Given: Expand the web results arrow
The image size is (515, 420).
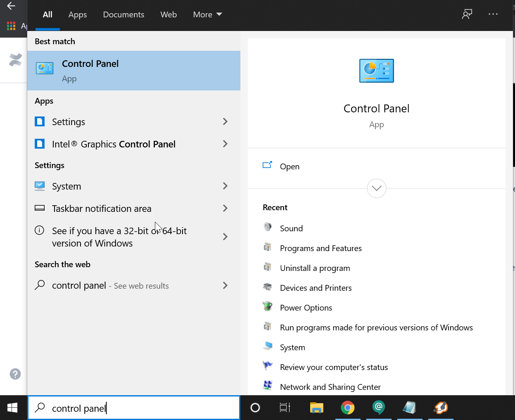Looking at the screenshot, I should pos(225,285).
